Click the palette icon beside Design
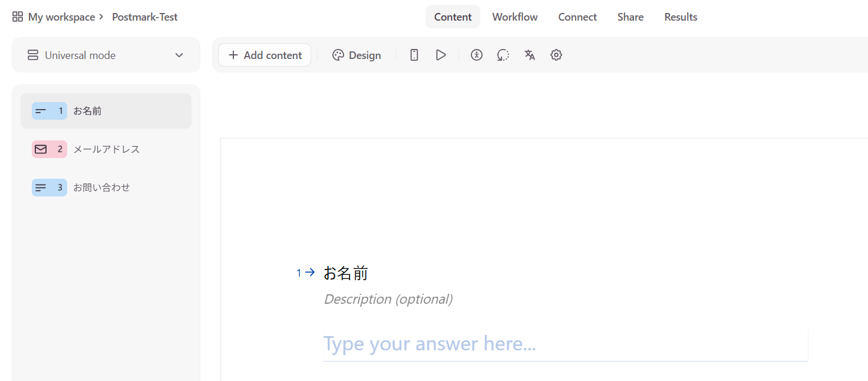 coord(338,55)
